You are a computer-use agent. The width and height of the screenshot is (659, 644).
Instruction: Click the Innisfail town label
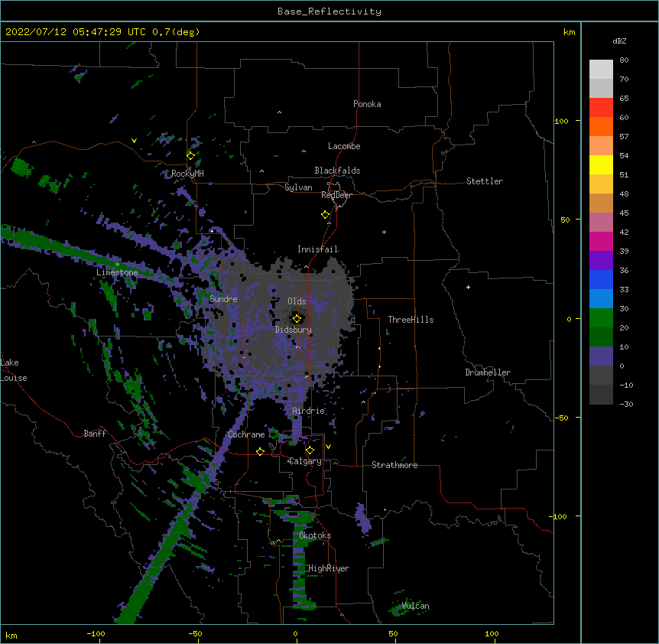(x=318, y=249)
